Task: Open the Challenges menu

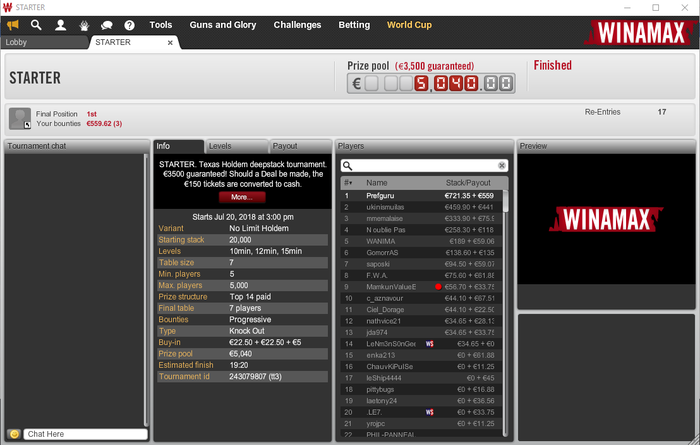Action: point(297,25)
